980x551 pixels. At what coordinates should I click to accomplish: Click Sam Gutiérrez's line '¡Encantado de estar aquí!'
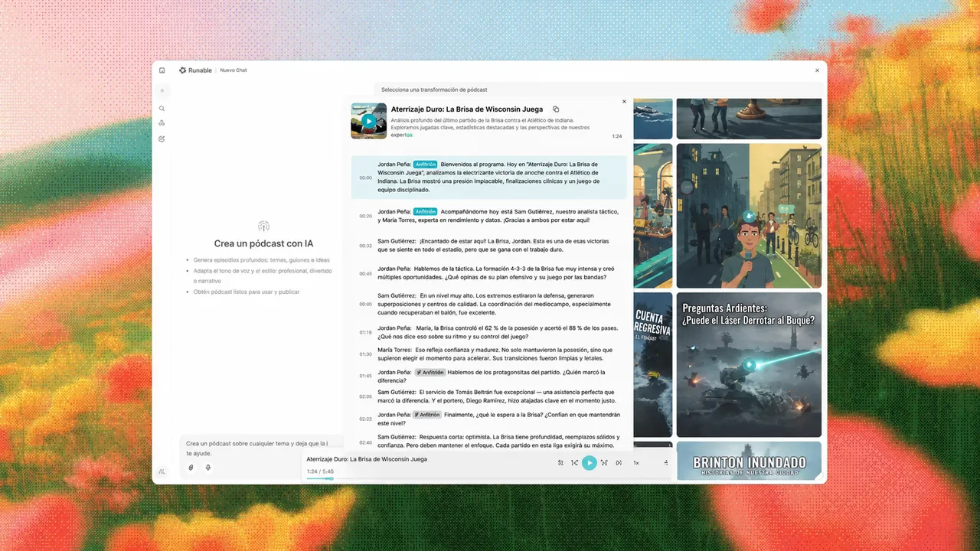tap(494, 245)
